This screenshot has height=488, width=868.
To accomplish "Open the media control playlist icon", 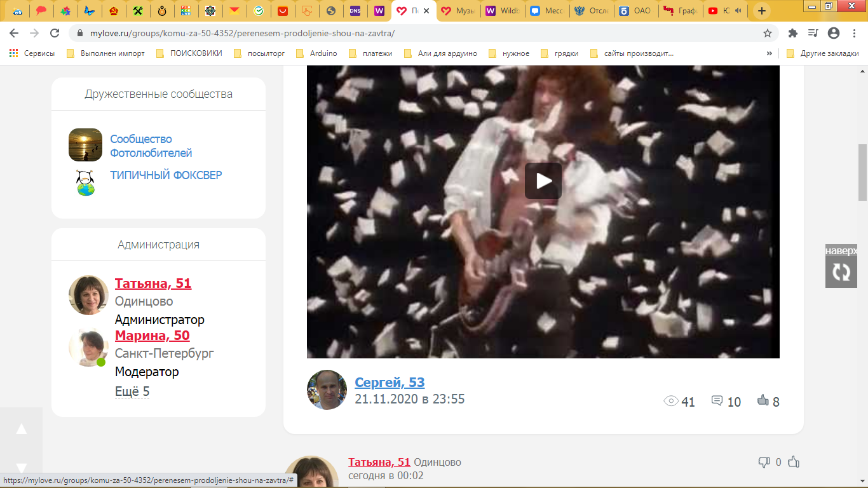I will coord(813,33).
